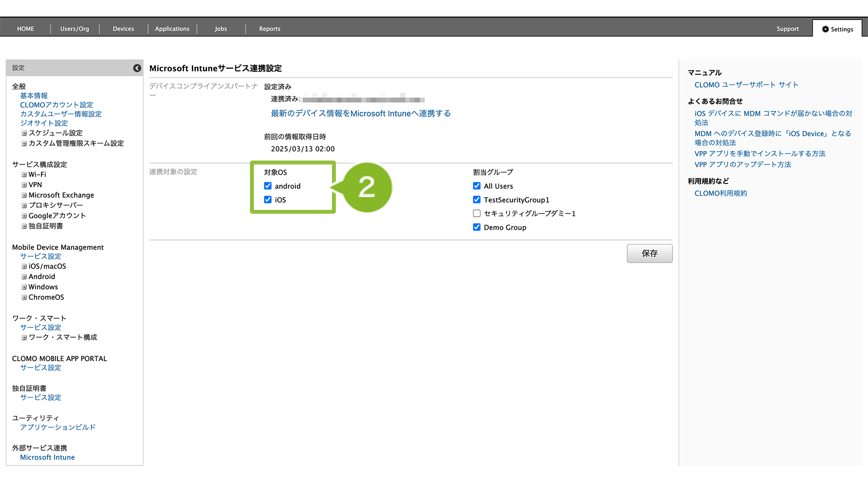This screenshot has width=868, height=488.
Task: Open CLOMO利用規約 link
Action: [x=721, y=193]
